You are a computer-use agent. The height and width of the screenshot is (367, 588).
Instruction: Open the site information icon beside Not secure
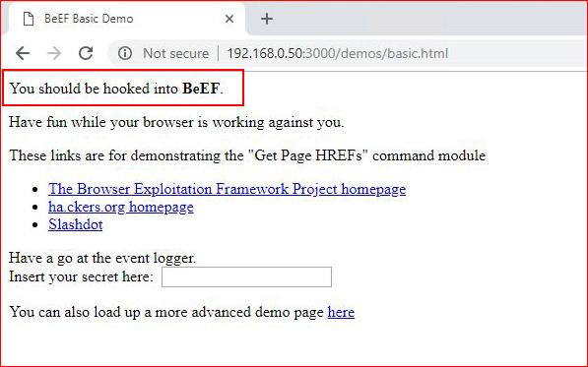tap(125, 53)
